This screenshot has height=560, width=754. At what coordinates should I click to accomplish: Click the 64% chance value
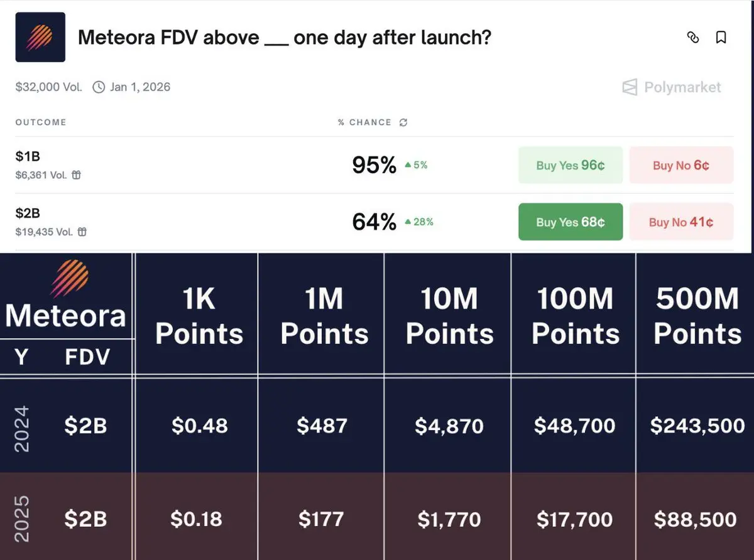(x=374, y=222)
